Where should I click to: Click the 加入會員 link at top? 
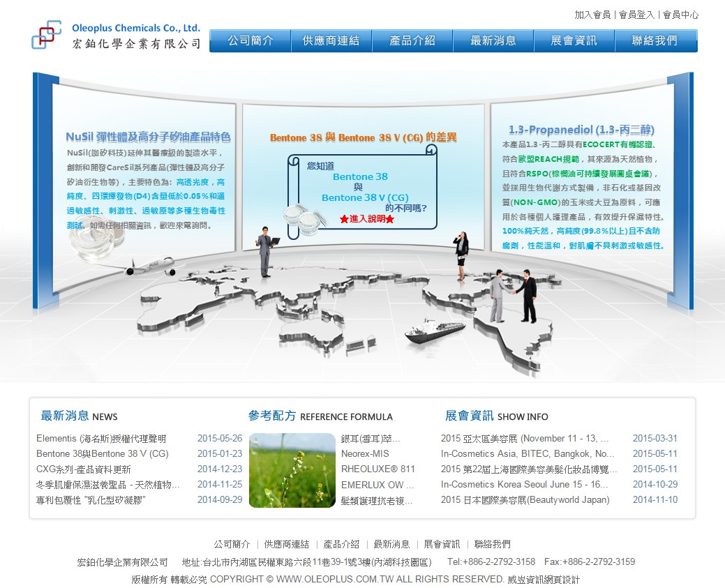pos(592,15)
